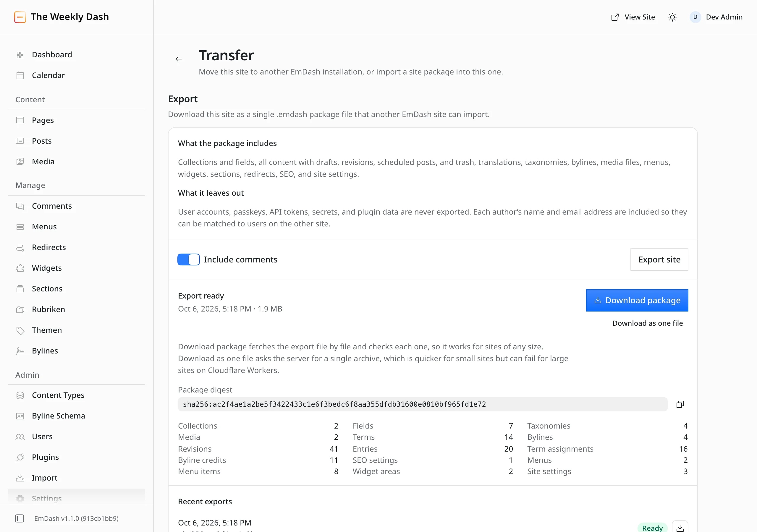Click the Themen tag icon in sidebar
Image resolution: width=757 pixels, height=532 pixels.
[x=20, y=330]
